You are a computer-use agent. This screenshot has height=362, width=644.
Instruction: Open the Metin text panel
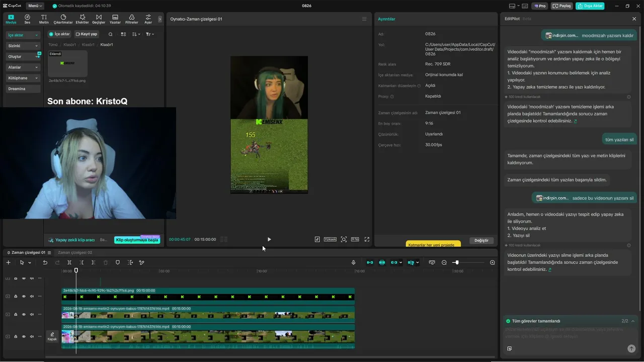click(x=44, y=19)
